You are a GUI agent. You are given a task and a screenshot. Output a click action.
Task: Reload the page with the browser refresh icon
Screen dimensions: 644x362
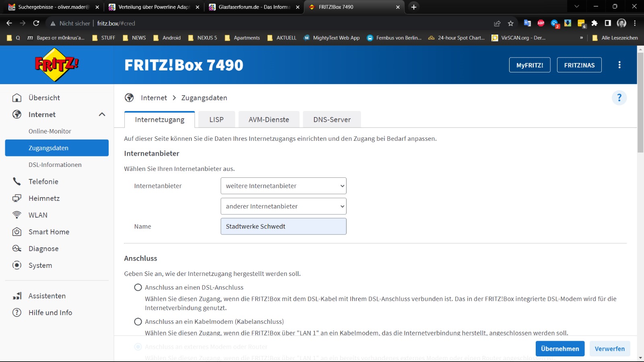click(x=36, y=23)
